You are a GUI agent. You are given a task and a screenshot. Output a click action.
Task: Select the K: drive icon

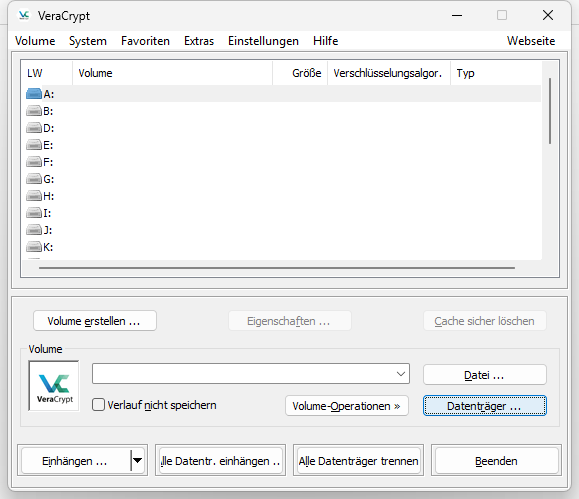click(x=34, y=247)
